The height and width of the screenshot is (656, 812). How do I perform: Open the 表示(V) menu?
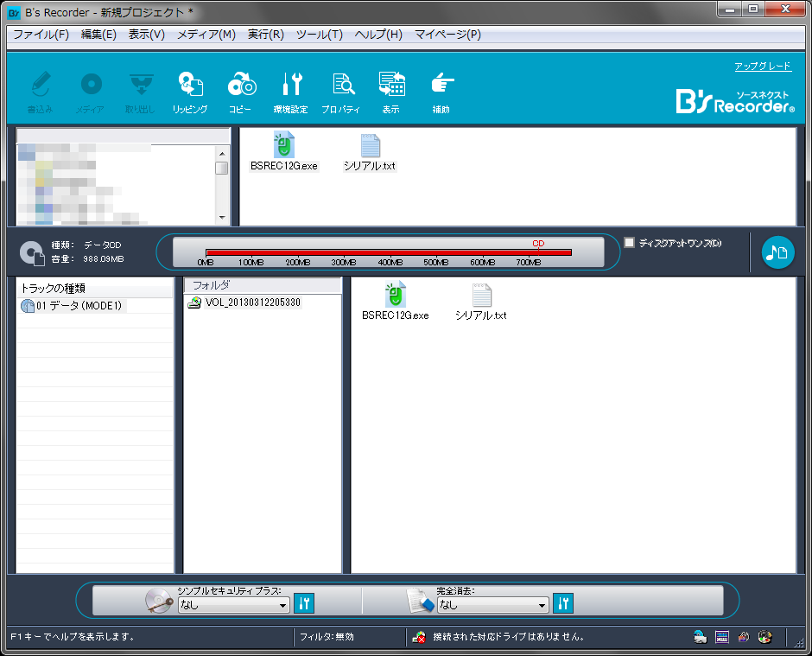point(147,35)
